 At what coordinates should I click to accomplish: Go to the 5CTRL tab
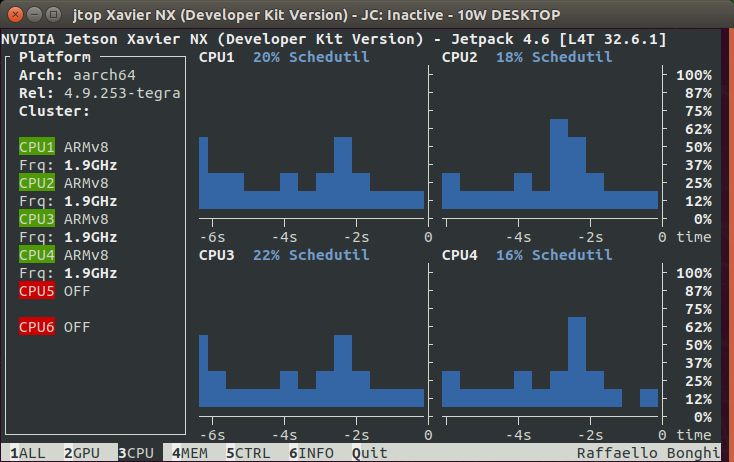click(248, 453)
